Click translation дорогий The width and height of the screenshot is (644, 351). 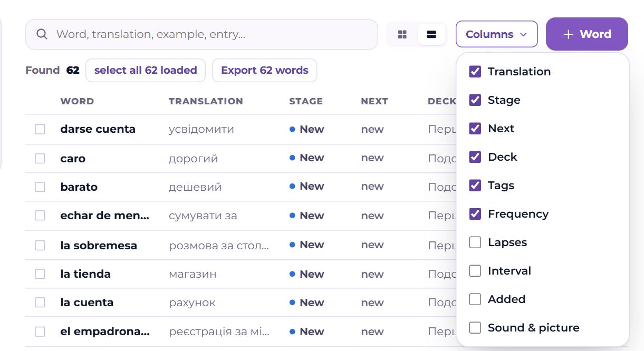193,159
